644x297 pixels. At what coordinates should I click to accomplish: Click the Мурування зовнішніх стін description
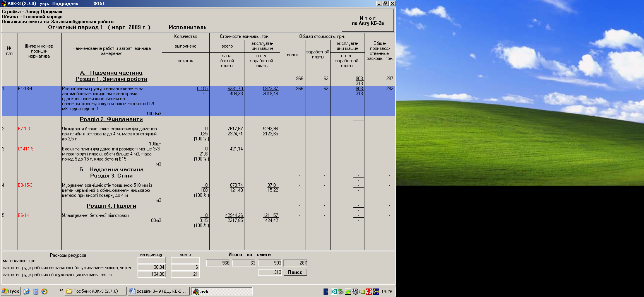coord(107,190)
